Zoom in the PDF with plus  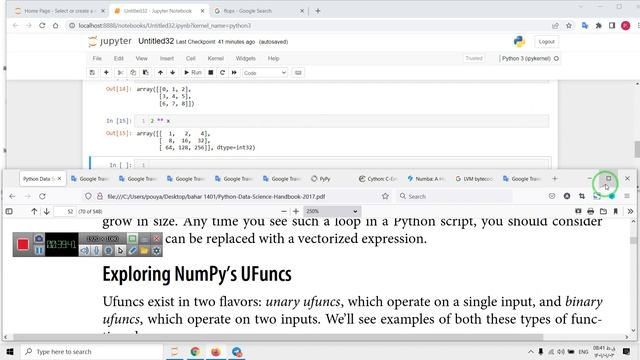(x=296, y=211)
